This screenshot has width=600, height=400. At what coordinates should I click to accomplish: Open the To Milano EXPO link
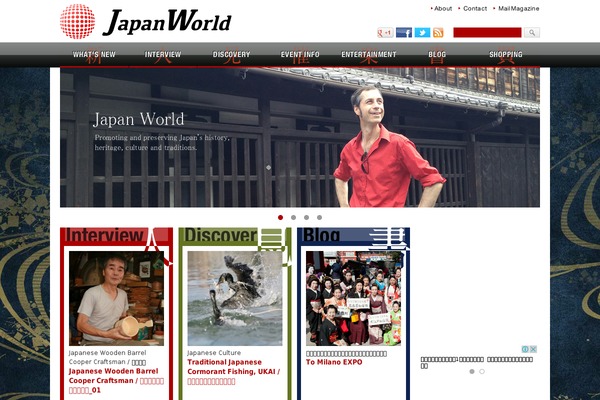tap(334, 362)
